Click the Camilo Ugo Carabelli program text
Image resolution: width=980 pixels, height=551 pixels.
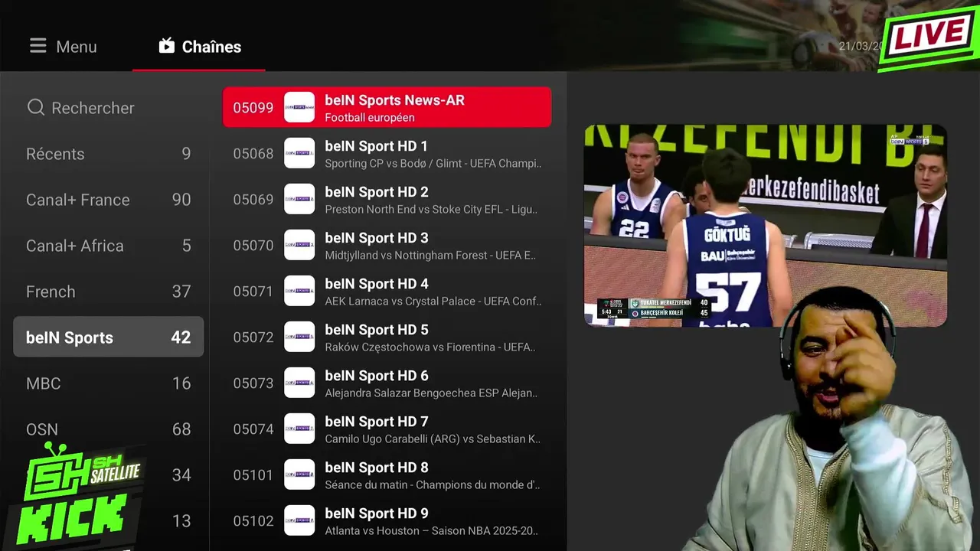pos(433,439)
